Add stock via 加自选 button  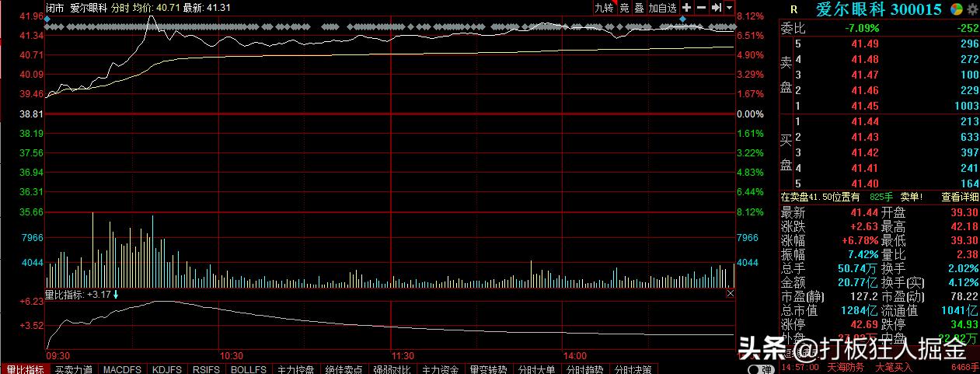click(663, 8)
